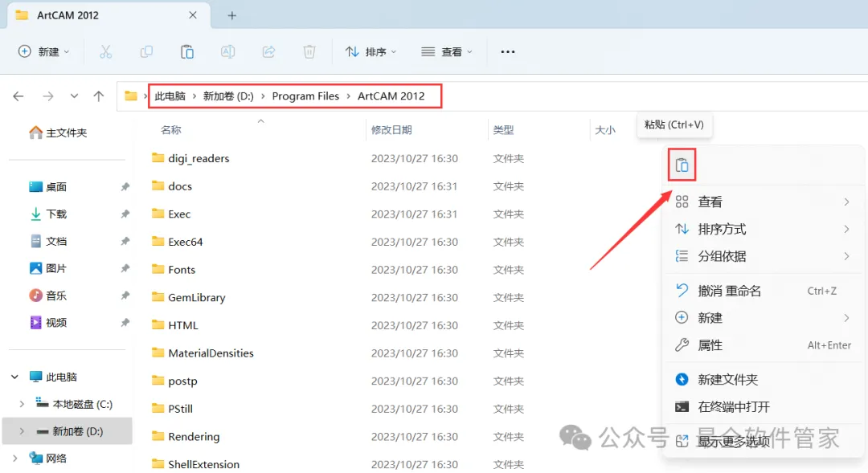Open the 查看 view dropdown in toolbar
The image size is (868, 473).
pyautogui.click(x=447, y=52)
